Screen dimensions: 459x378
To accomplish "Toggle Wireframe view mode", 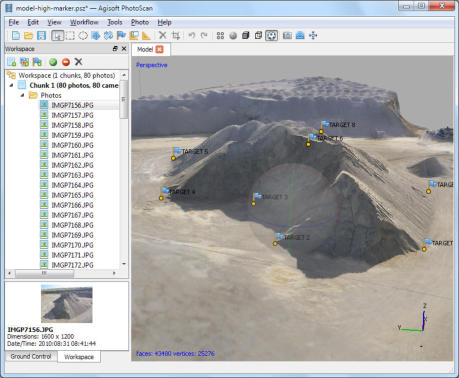I will [x=258, y=35].
